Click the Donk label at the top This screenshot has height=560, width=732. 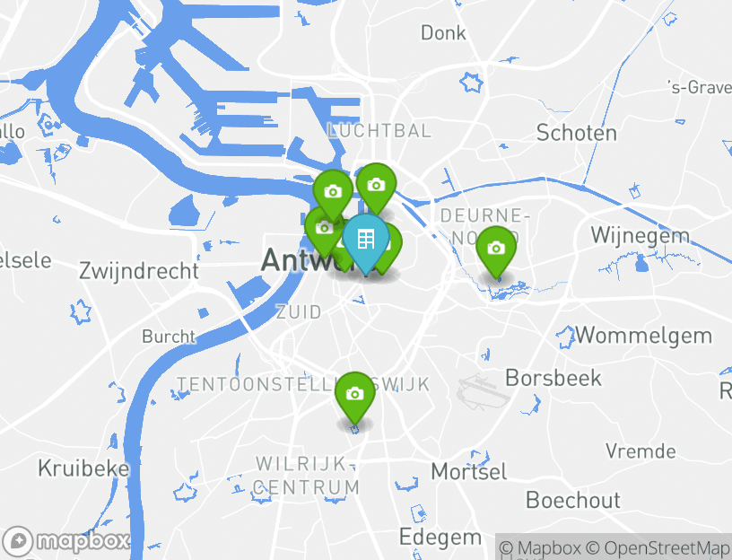[x=443, y=32]
